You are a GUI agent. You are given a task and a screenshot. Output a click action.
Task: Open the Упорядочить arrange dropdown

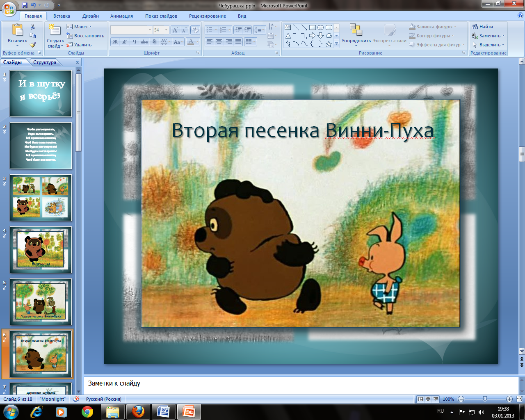(356, 35)
